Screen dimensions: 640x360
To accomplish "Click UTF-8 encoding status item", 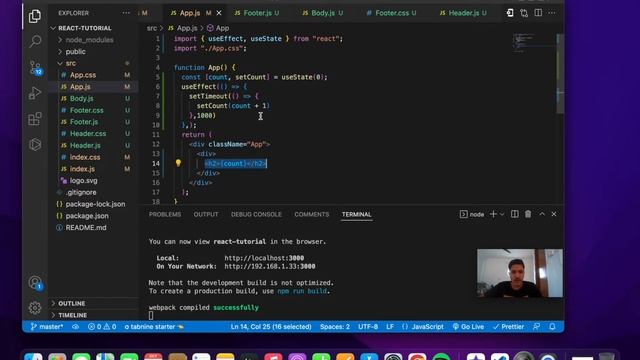I will [368, 327].
